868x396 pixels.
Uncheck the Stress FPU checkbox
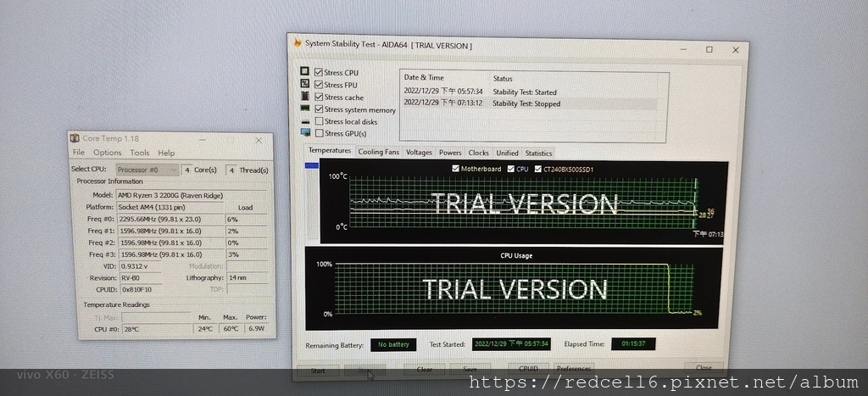pos(319,84)
